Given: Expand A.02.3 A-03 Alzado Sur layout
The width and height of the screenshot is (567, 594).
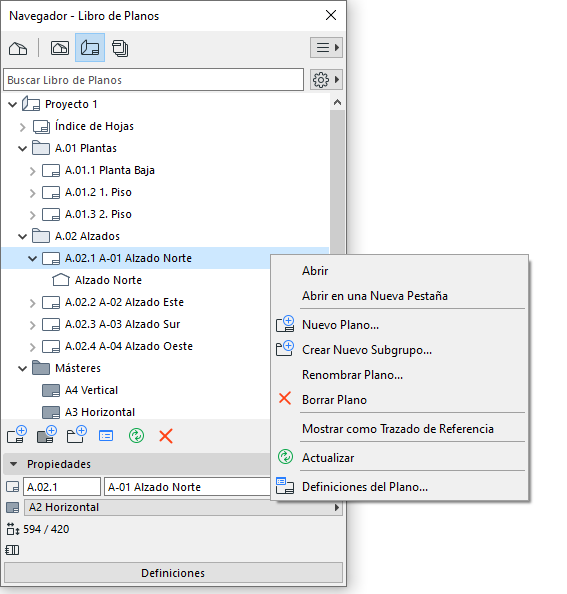Looking at the screenshot, I should click(33, 325).
